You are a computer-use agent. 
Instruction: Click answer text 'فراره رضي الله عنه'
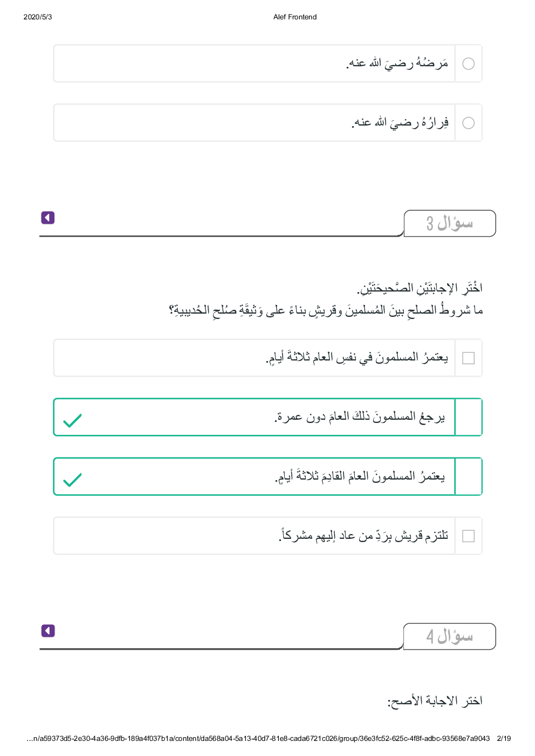click(x=400, y=123)
